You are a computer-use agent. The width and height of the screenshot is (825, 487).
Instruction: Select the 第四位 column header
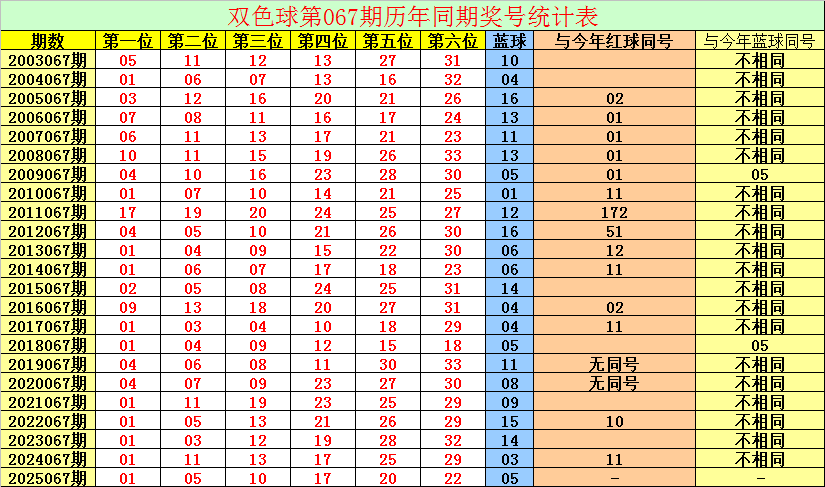[323, 41]
